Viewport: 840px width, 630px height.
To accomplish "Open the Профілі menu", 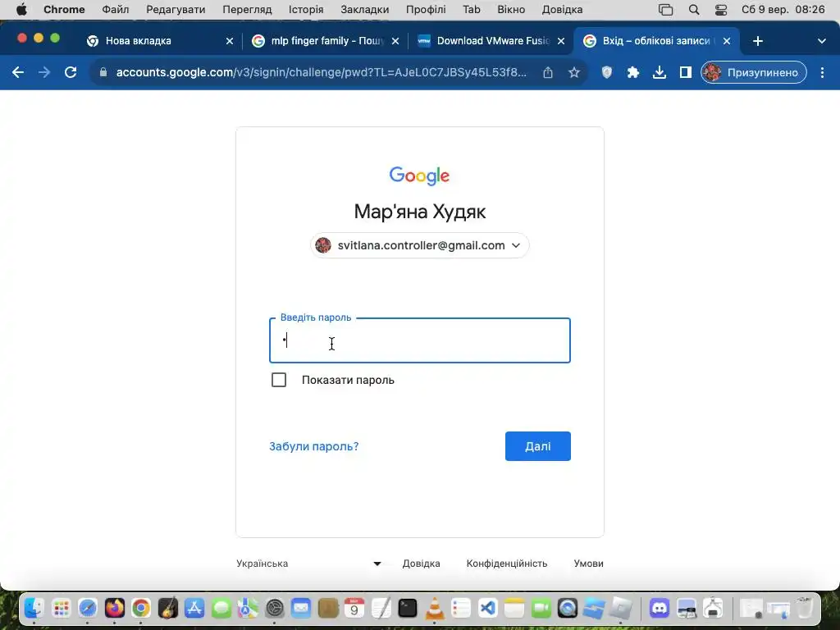I will tap(426, 10).
